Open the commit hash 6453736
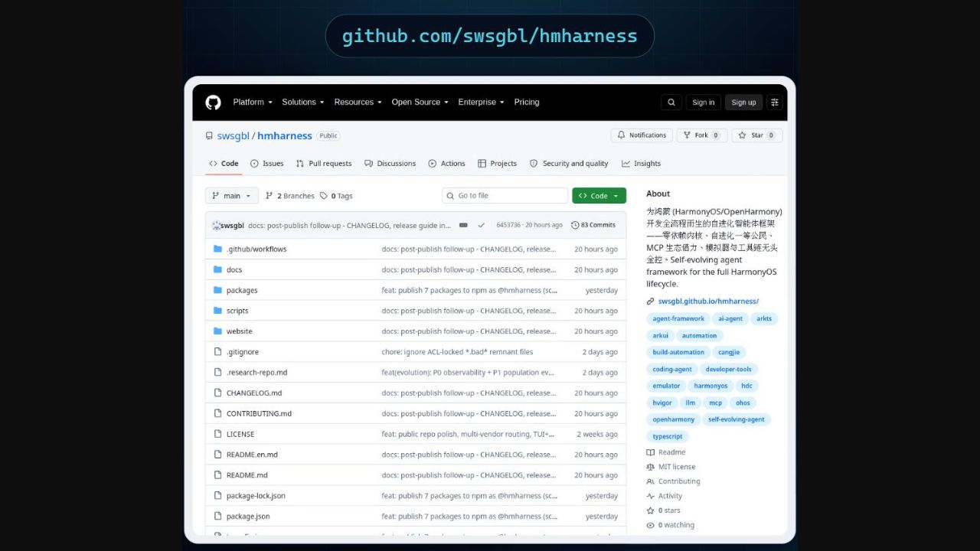 (508, 225)
